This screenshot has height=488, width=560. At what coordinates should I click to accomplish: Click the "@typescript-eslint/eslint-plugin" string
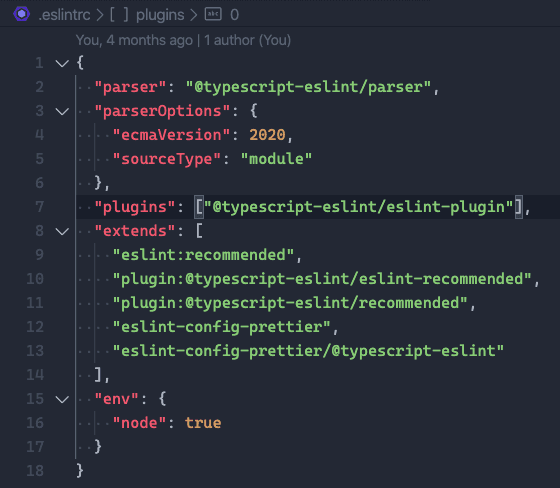[359, 207]
